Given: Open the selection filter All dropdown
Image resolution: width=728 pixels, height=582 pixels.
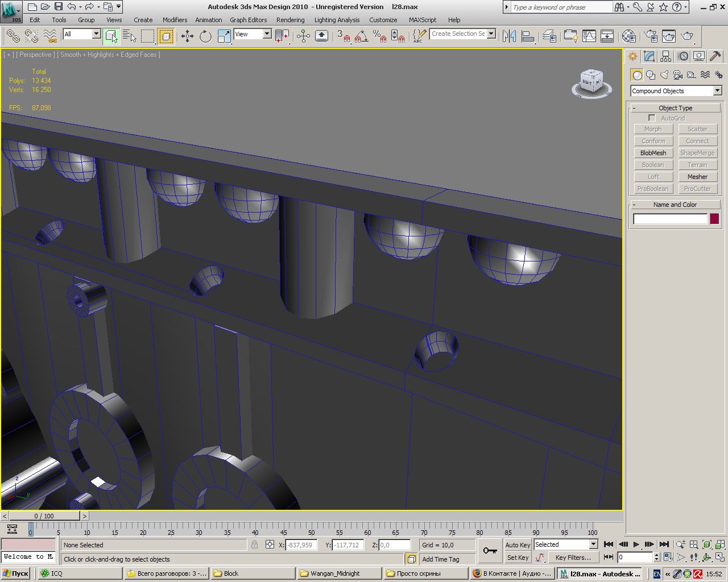Looking at the screenshot, I should (x=81, y=34).
